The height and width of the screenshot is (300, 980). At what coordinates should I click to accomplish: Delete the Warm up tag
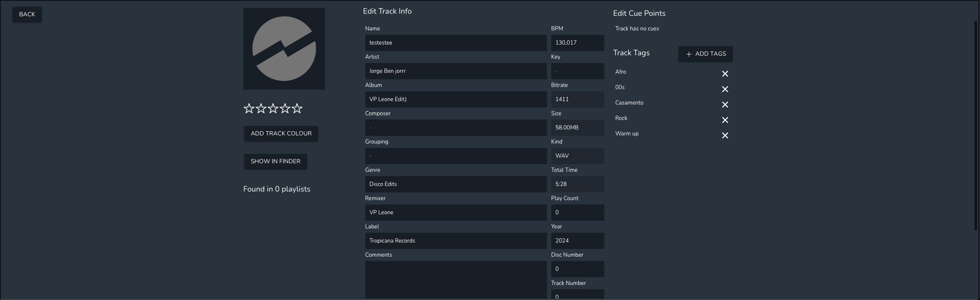(725, 135)
